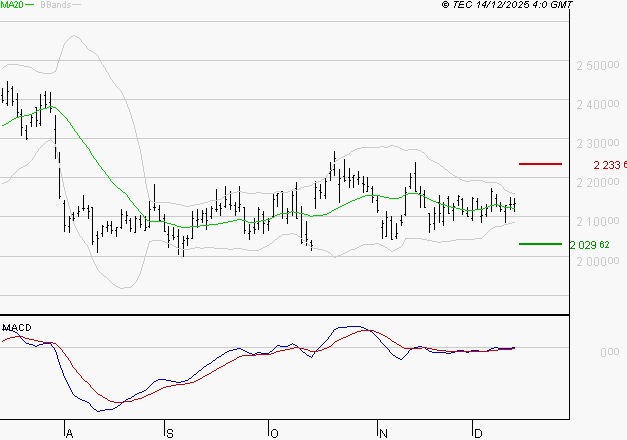Click the MACD zero axis label
The height and width of the screenshot is (440, 627).
[x=609, y=352]
